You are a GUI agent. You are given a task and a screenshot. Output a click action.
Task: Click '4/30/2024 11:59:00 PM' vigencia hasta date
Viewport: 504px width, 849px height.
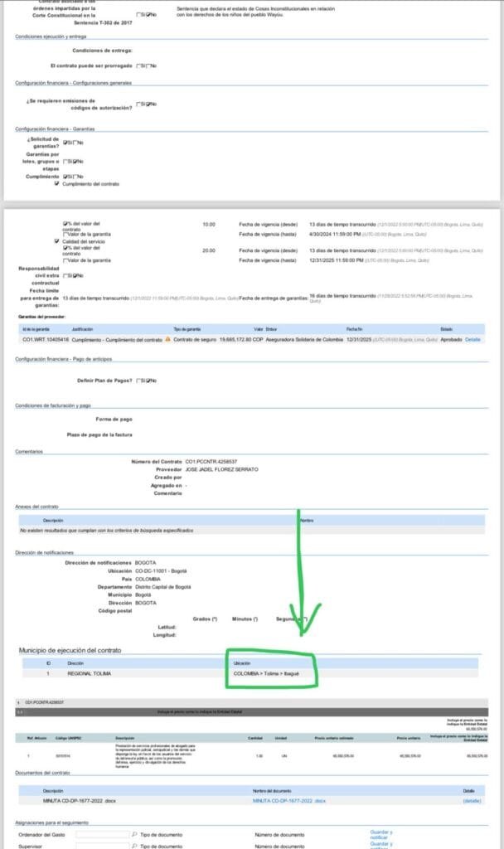pos(335,234)
